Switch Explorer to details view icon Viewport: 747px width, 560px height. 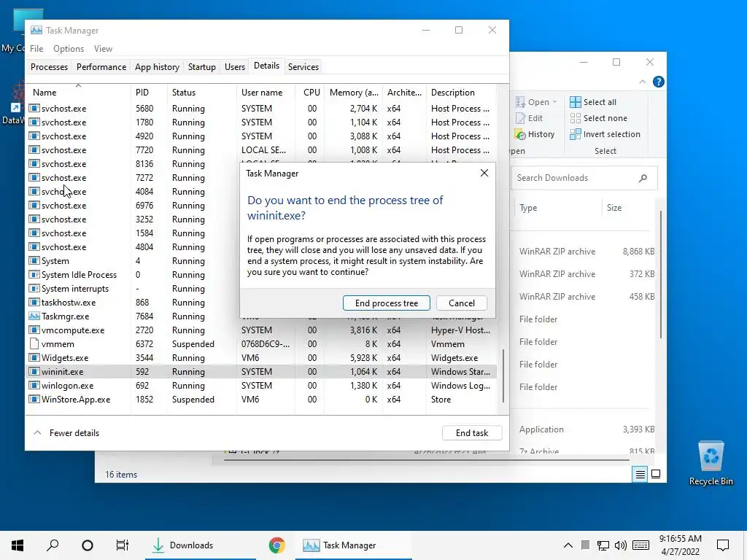pos(640,474)
